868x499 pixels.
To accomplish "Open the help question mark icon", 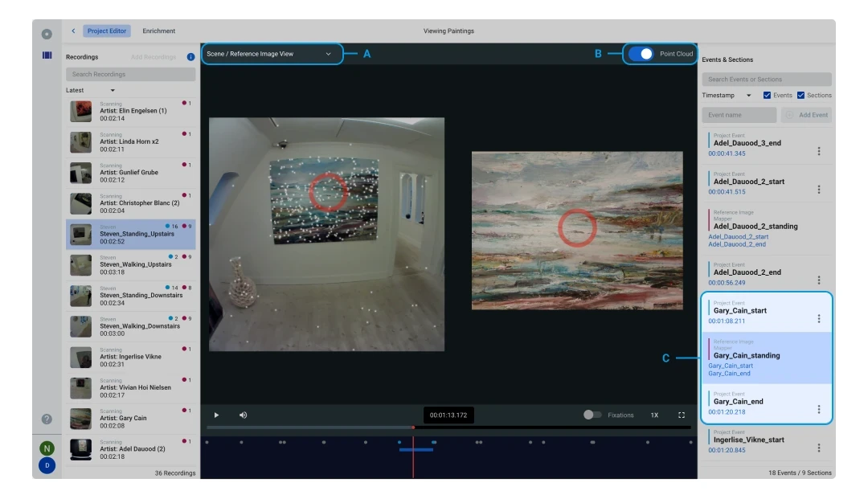I will click(47, 419).
